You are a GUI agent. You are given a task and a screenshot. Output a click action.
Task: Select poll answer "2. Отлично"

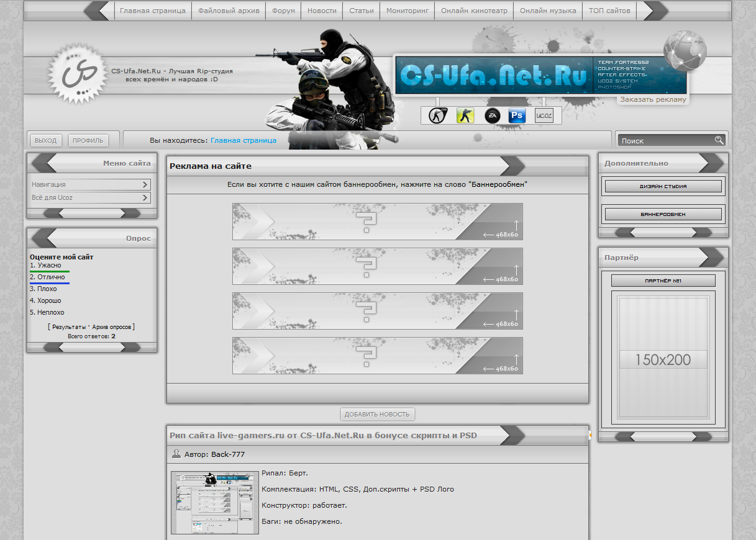(x=47, y=277)
